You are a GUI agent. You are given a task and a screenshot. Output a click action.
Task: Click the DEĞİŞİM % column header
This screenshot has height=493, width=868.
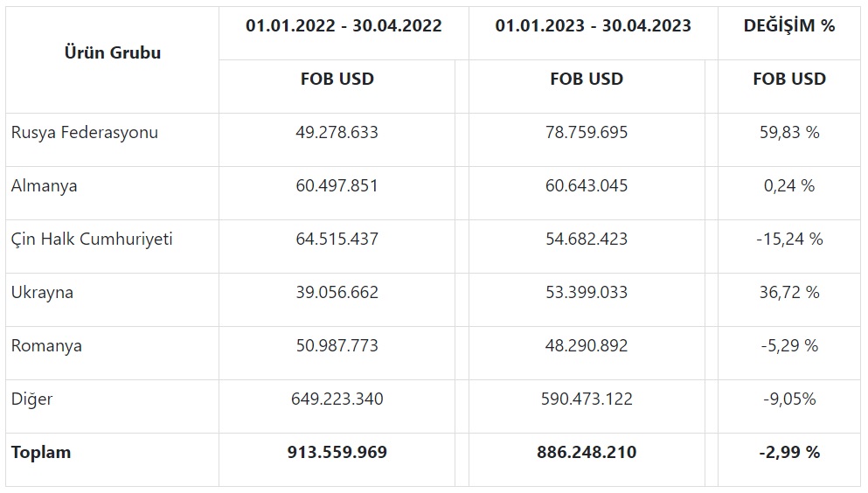coord(788,25)
